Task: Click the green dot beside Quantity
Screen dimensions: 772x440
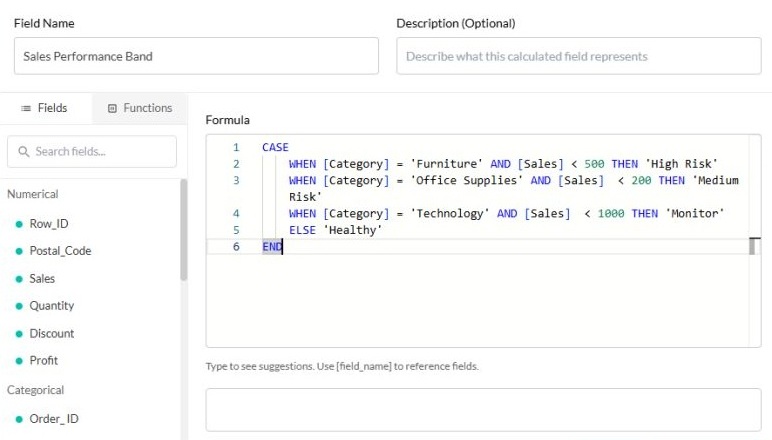Action: click(x=19, y=306)
